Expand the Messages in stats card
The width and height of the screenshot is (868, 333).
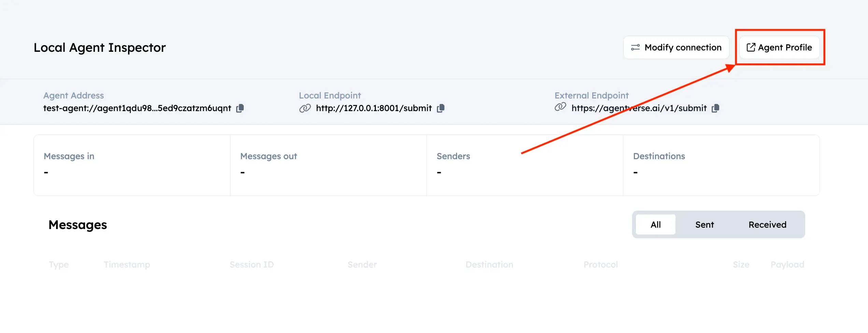(x=132, y=165)
